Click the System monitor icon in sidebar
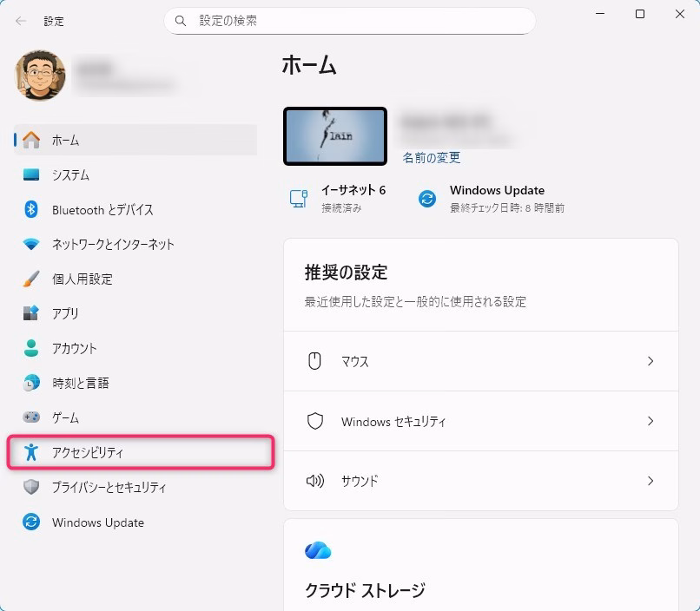The width and height of the screenshot is (700, 611). coord(31,175)
